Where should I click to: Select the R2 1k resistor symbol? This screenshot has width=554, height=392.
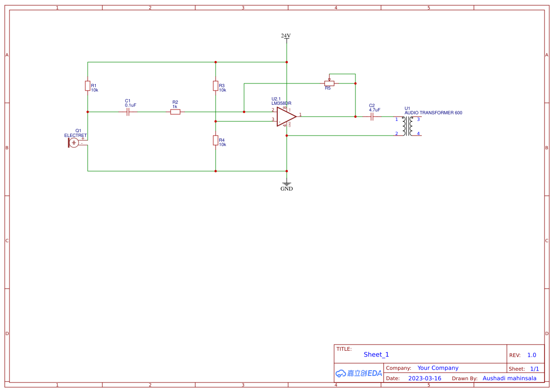(x=175, y=111)
